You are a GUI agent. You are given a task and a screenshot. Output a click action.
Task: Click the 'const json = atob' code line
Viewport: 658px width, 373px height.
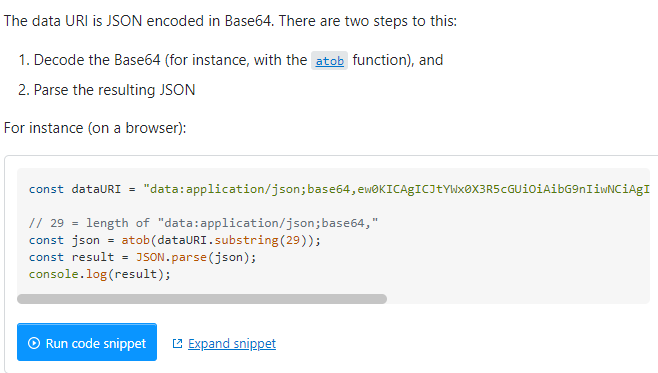tap(175, 240)
